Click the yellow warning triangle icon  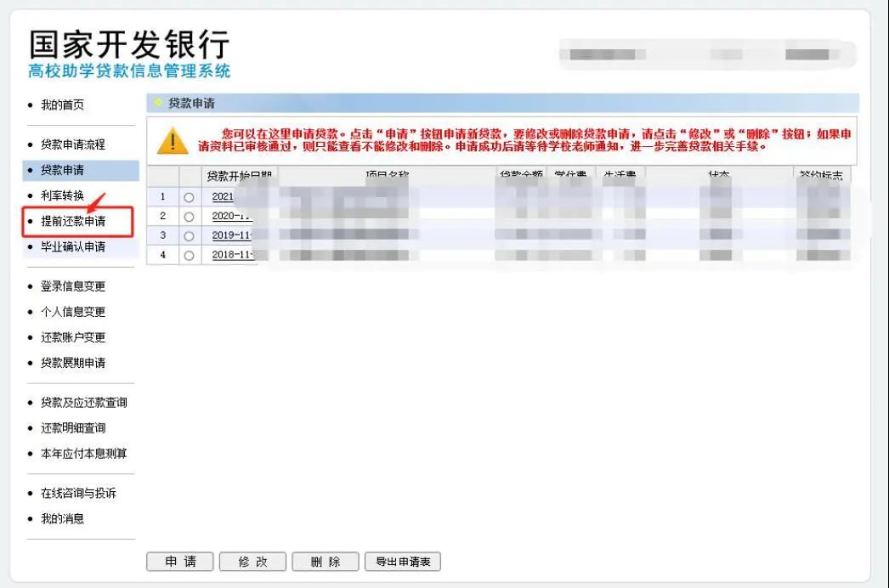coord(173,140)
